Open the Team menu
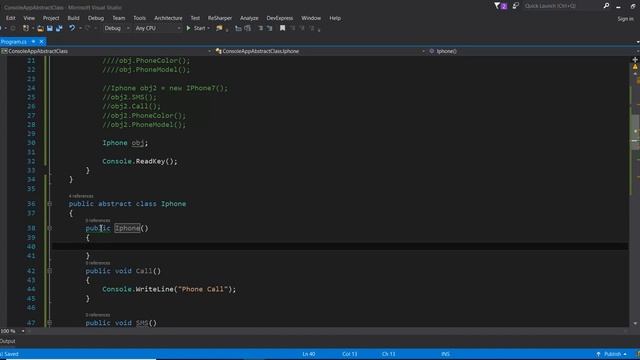 tap(119, 18)
